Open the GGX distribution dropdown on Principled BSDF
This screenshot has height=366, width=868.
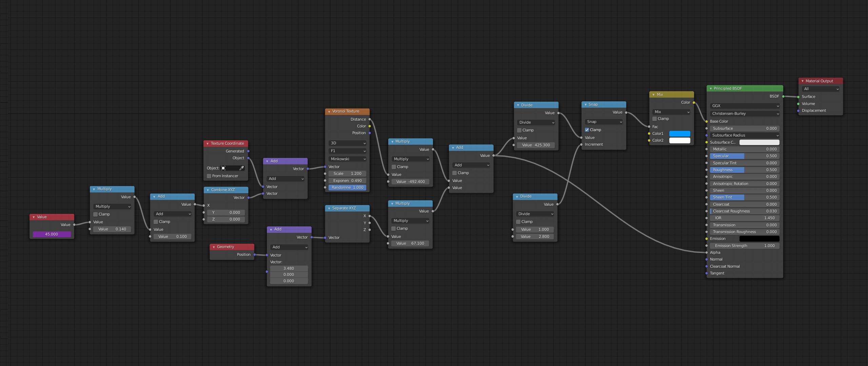[x=744, y=105]
